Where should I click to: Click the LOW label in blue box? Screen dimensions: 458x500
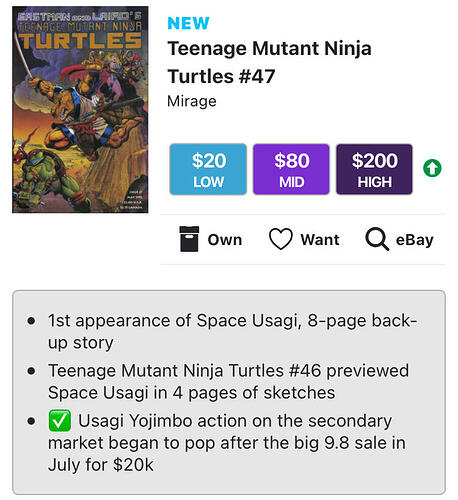(x=208, y=182)
